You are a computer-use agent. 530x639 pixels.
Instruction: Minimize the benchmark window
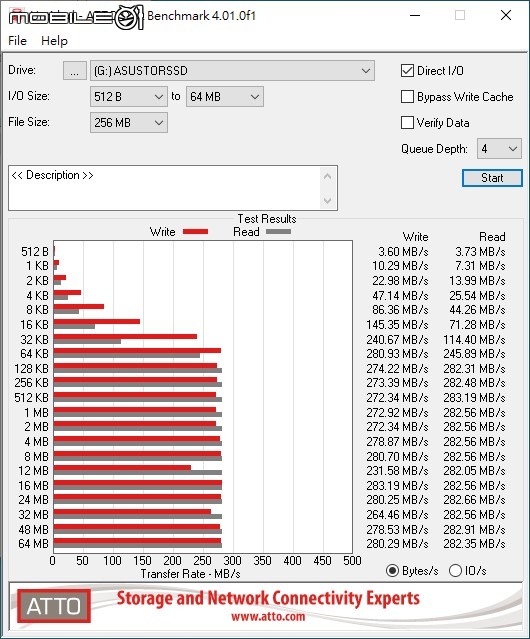pyautogui.click(x=415, y=15)
